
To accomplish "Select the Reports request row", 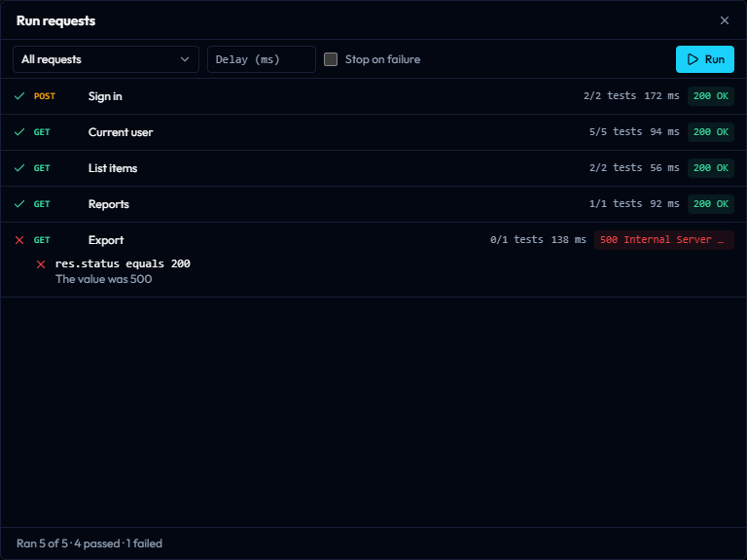I will click(x=373, y=204).
